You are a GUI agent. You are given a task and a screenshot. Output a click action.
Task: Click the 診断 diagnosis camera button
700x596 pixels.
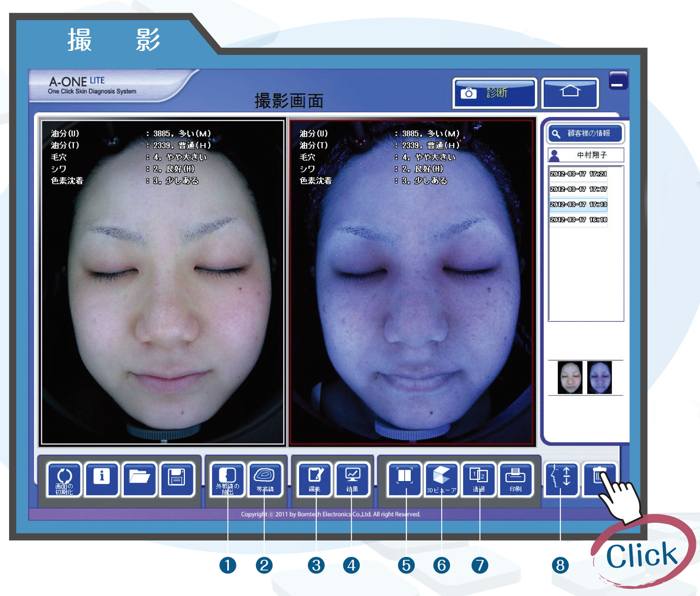pyautogui.click(x=495, y=93)
